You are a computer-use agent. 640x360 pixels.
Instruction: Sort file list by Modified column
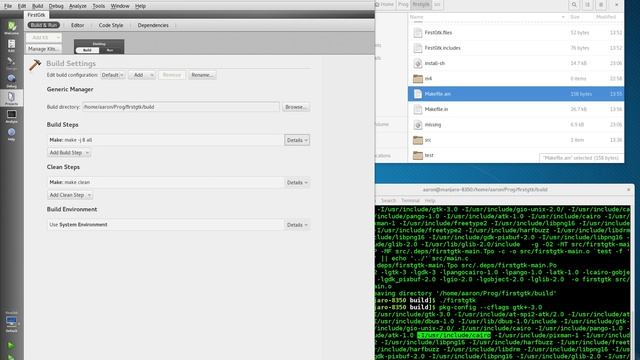[x=607, y=17]
